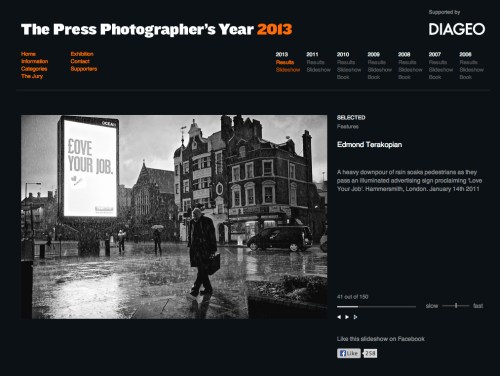The width and height of the screenshot is (500, 376).
Task: Open 2009 Slideshow
Action: coord(380,70)
